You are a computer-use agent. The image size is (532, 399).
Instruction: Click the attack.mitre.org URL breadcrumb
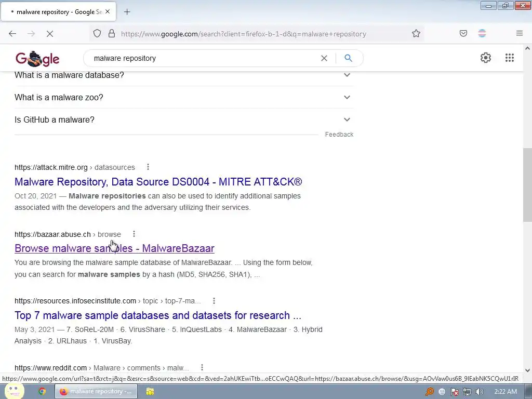tap(75, 167)
